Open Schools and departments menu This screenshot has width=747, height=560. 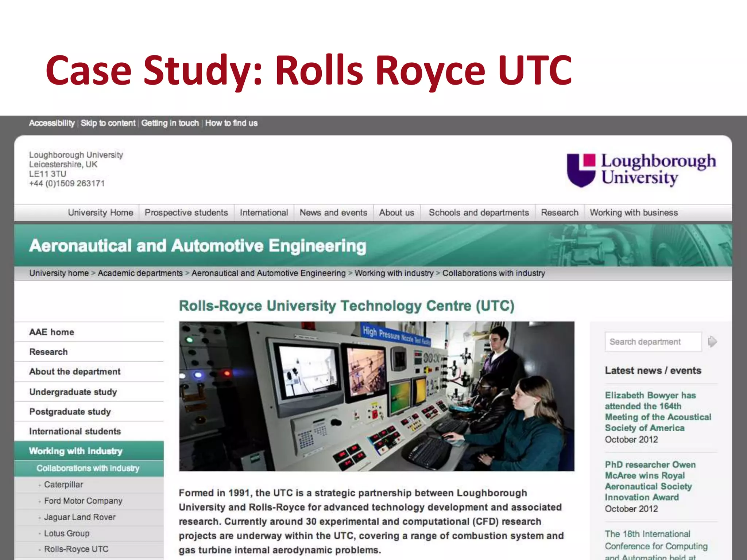(x=479, y=213)
